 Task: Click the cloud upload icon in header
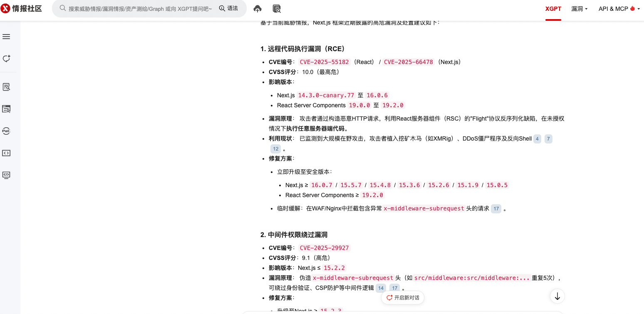pyautogui.click(x=258, y=9)
